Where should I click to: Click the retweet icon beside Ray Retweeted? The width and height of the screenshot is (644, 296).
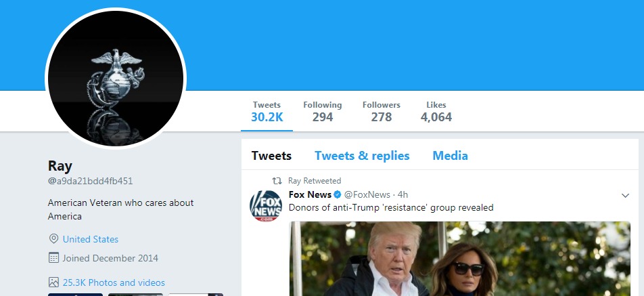click(276, 181)
